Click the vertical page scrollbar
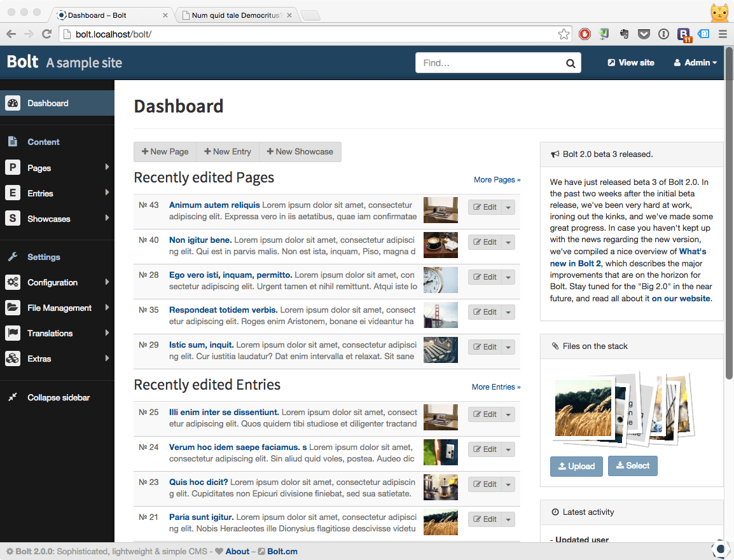Image resolution: width=734 pixels, height=560 pixels. point(729,213)
